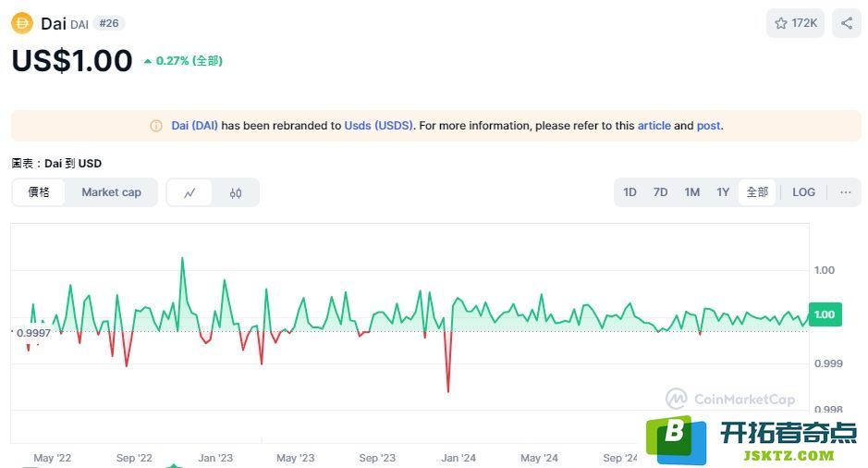Click the Jan '23 x-axis label

coord(215,458)
